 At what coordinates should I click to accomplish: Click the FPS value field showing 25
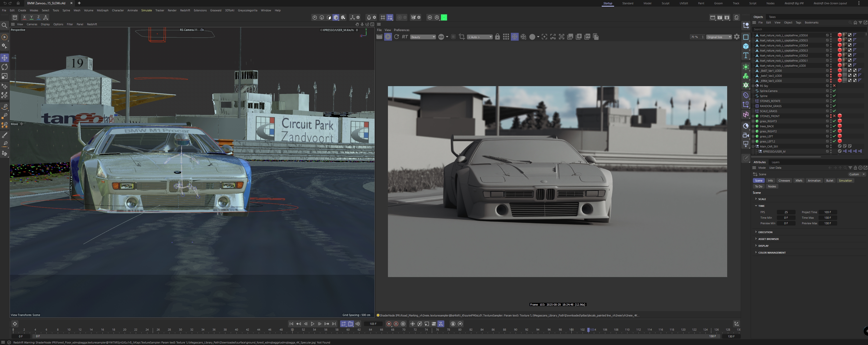tap(786, 212)
